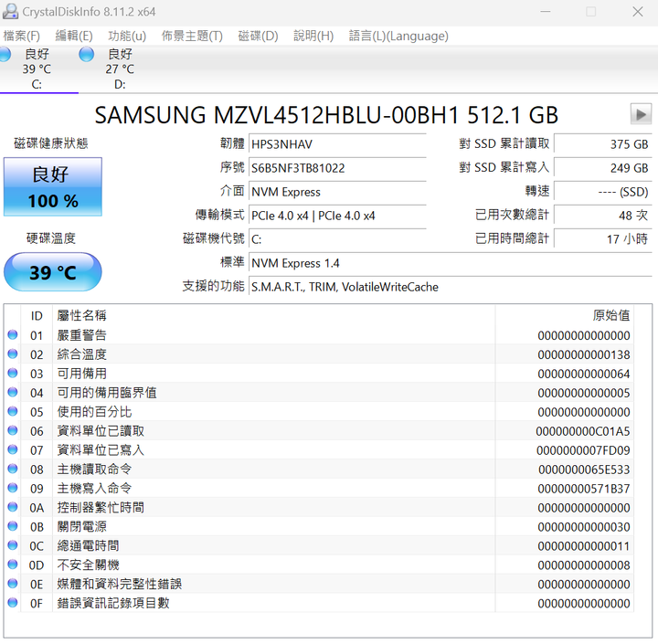Click the interface field NVM Express
658x644 pixels.
338,192
